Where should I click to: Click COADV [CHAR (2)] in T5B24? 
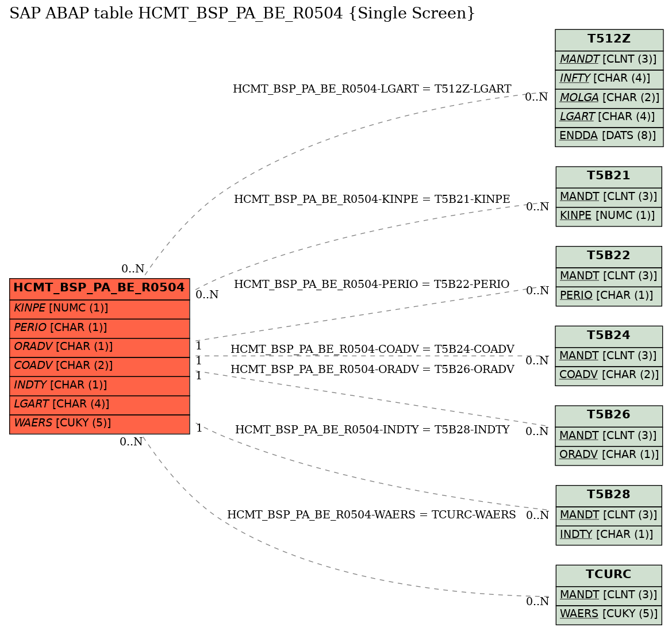point(609,376)
